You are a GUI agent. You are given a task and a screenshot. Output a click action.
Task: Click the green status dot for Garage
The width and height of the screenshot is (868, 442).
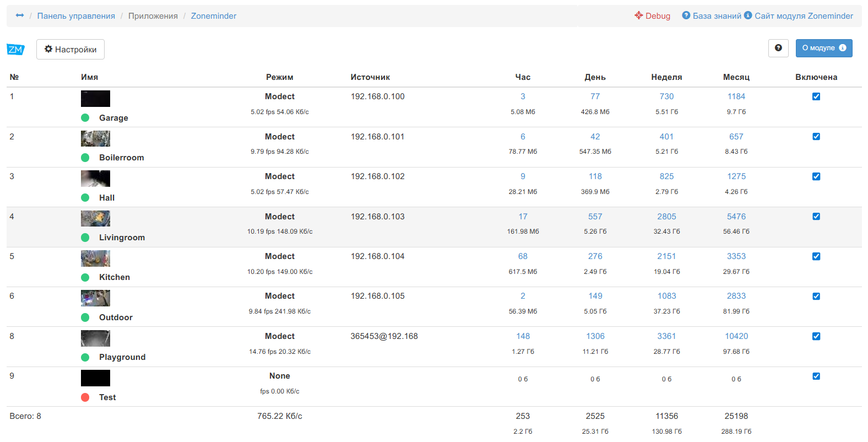[x=85, y=117]
